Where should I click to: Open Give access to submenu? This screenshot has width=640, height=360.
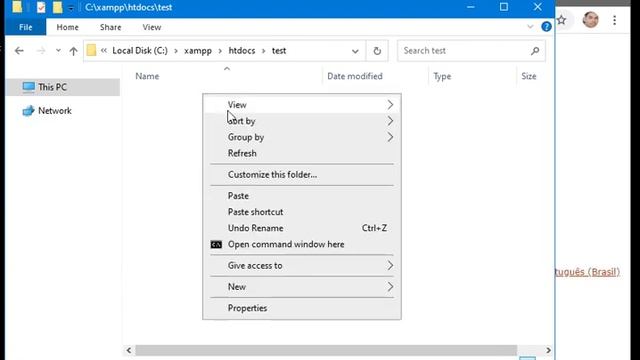coord(302,266)
